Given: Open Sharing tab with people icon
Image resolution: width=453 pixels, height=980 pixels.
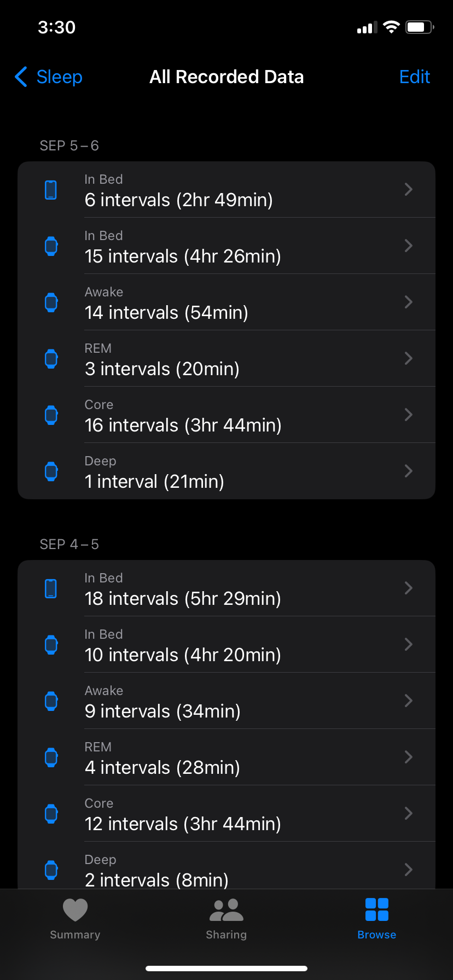Looking at the screenshot, I should (x=226, y=919).
